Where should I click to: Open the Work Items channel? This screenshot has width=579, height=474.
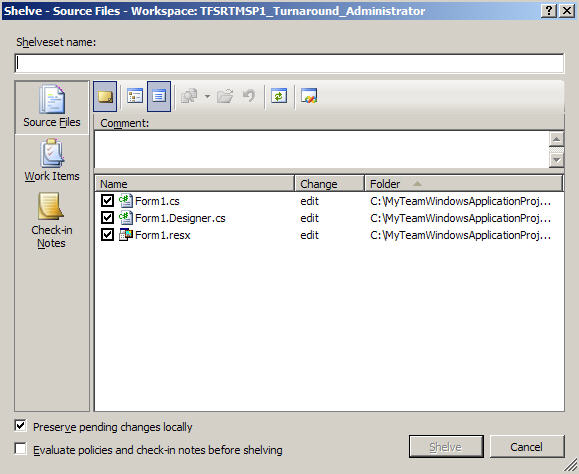52,160
